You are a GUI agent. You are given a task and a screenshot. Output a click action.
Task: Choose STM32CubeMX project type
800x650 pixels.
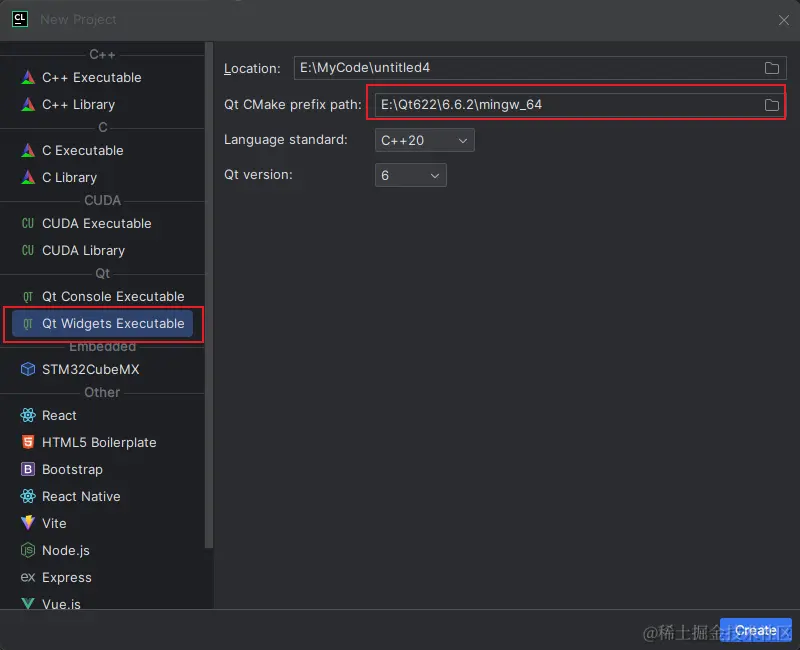pos(103,369)
